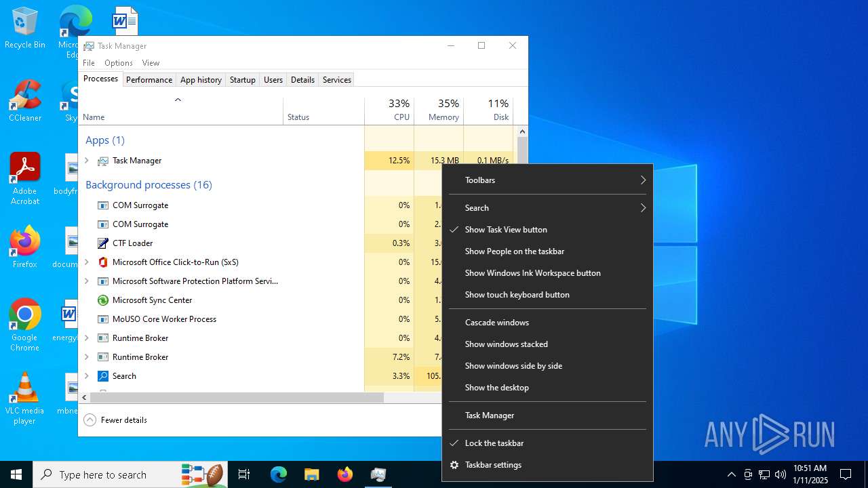This screenshot has width=868, height=488.
Task: Click the Microsoft Sync Center process icon
Action: [103, 300]
